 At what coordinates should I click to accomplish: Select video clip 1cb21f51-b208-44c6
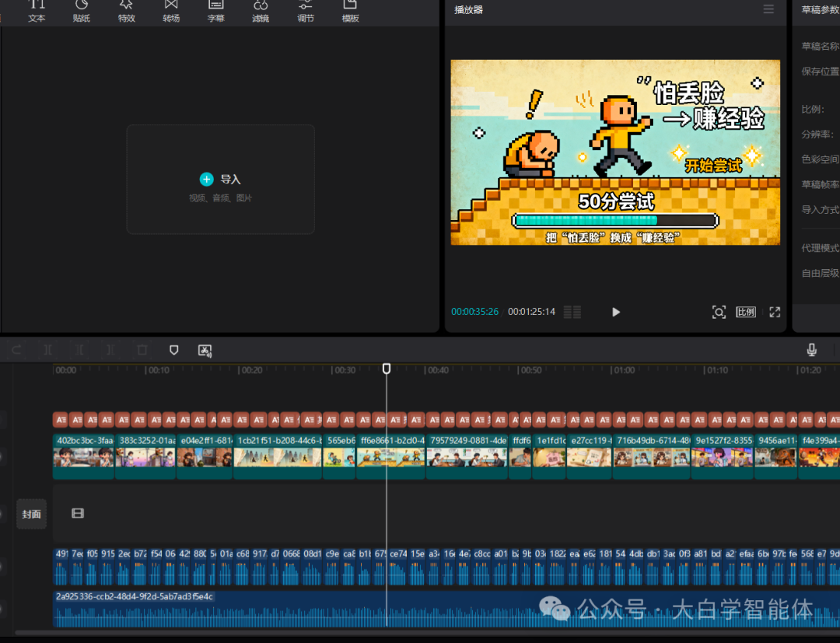pyautogui.click(x=278, y=456)
